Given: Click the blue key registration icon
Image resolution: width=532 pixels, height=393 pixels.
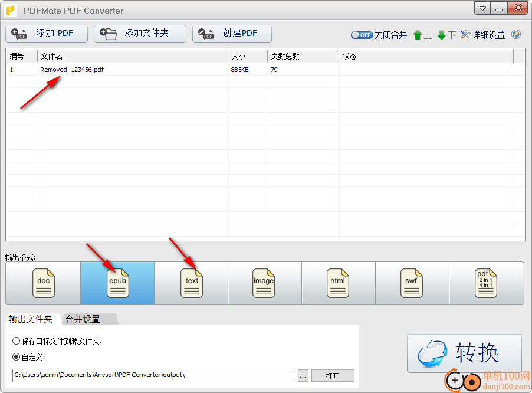Looking at the screenshot, I should point(516,34).
